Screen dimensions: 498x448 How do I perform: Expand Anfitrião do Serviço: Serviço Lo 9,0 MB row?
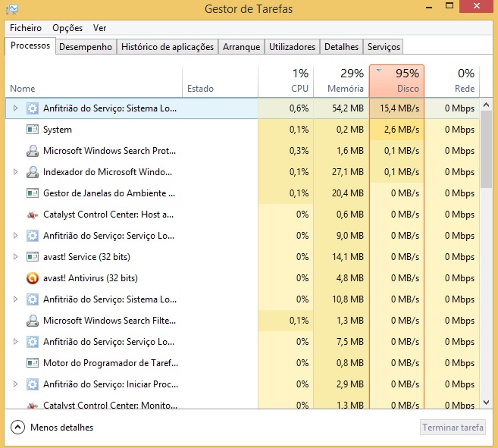point(15,236)
